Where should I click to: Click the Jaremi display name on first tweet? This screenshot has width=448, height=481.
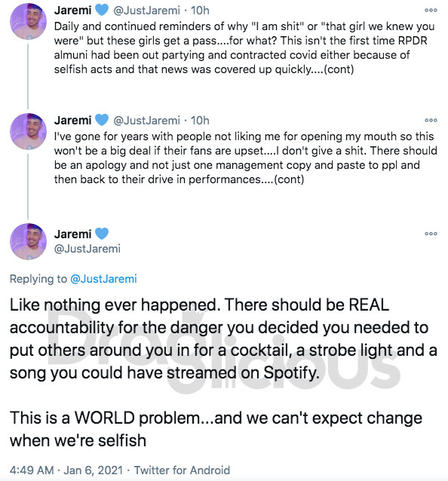point(72,11)
